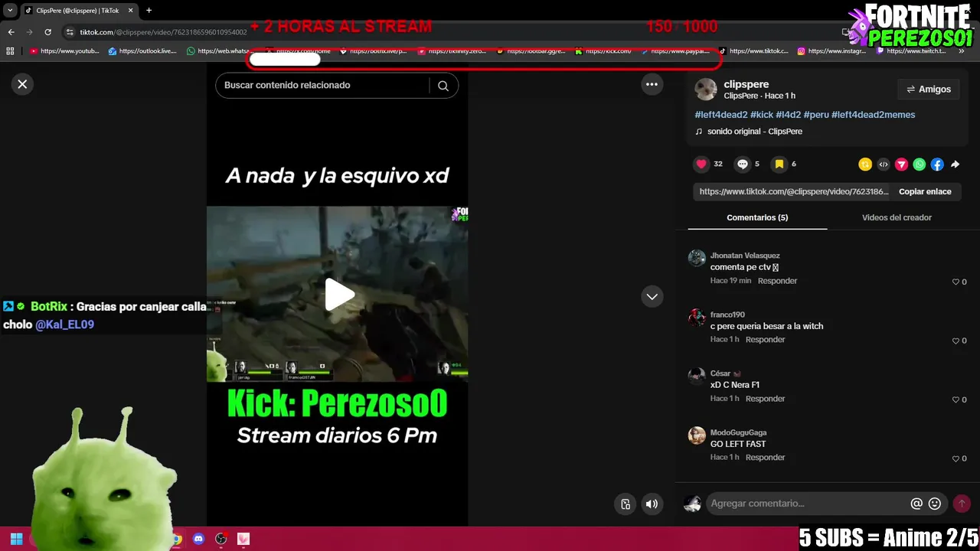Switch to Videos del creador tab
Viewport: 980px width, 551px height.
coord(897,217)
